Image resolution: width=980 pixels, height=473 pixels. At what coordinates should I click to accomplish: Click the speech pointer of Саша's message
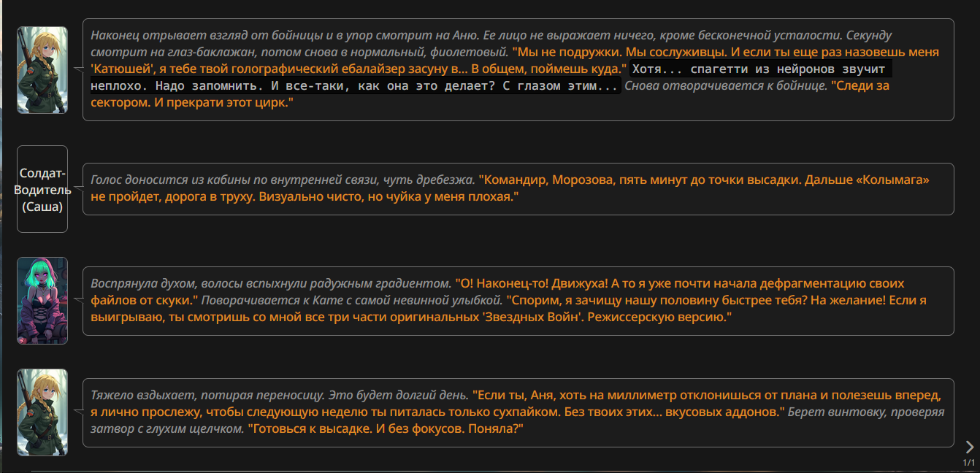tap(79, 189)
